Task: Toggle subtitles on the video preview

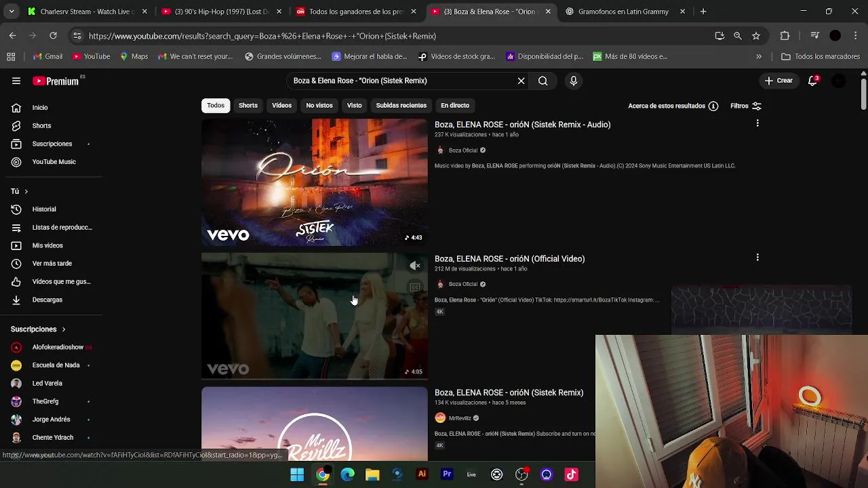Action: [415, 287]
